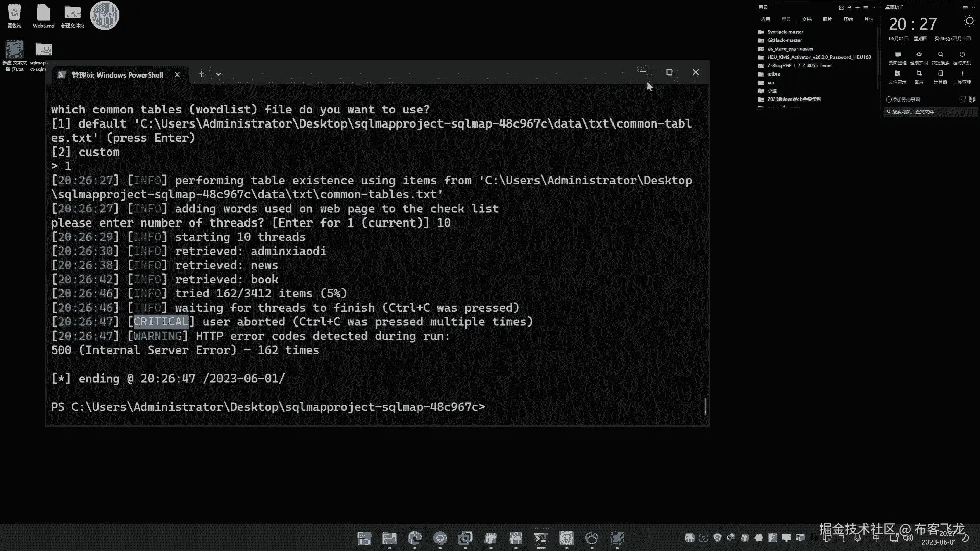980x551 pixels.
Task: Collapse the 桌面助手 panel chevron
Action: coord(973,7)
